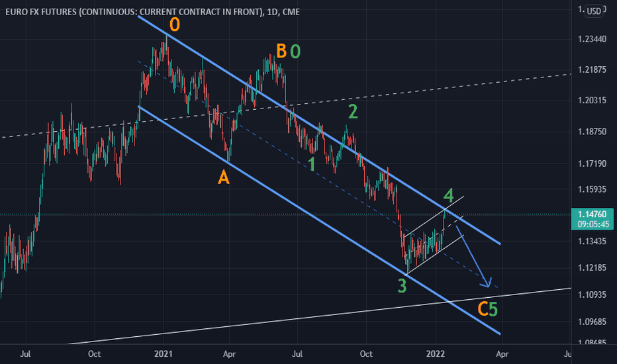
Task: Click the USD currency button
Action: [594, 11]
